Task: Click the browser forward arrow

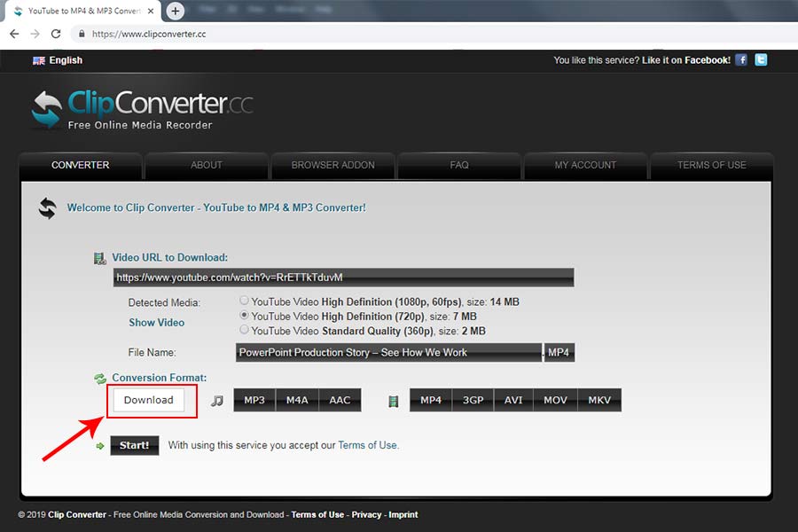Action: (35, 34)
